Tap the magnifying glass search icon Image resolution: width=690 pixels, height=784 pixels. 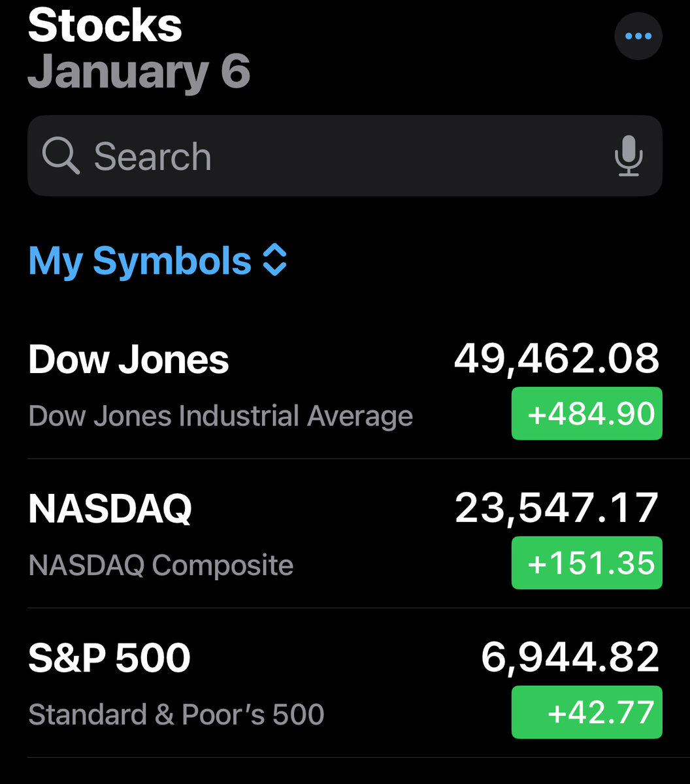click(60, 156)
